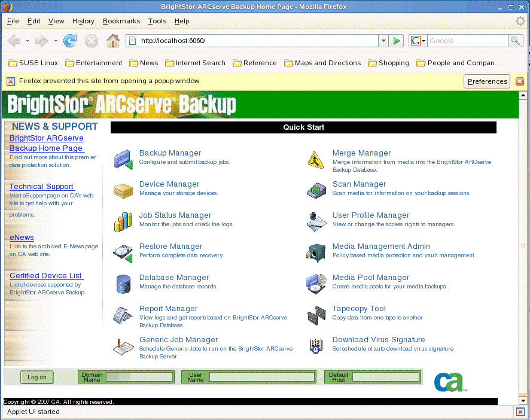Go back with the browser Back arrow
Screen dimensions: 530x420
(14, 41)
